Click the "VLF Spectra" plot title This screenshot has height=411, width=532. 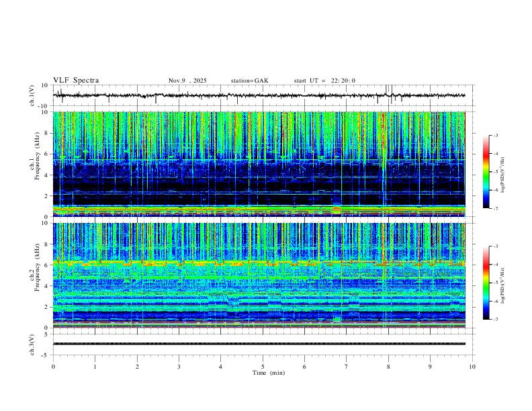point(76,81)
